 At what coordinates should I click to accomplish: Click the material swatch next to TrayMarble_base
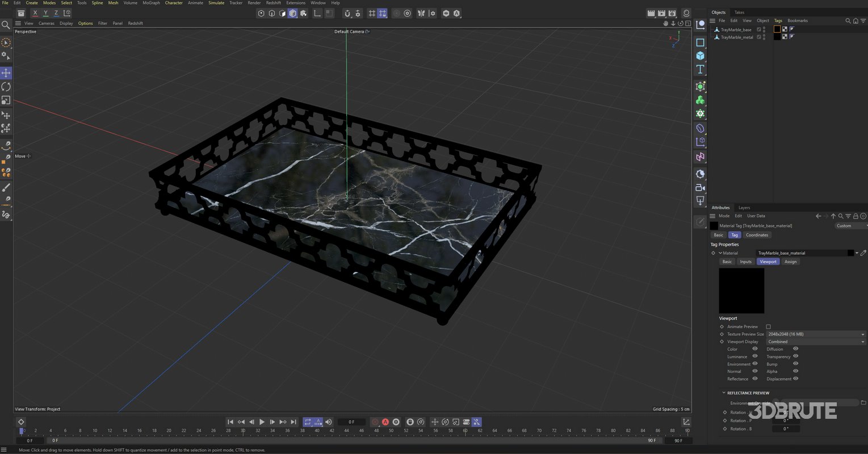(x=777, y=29)
